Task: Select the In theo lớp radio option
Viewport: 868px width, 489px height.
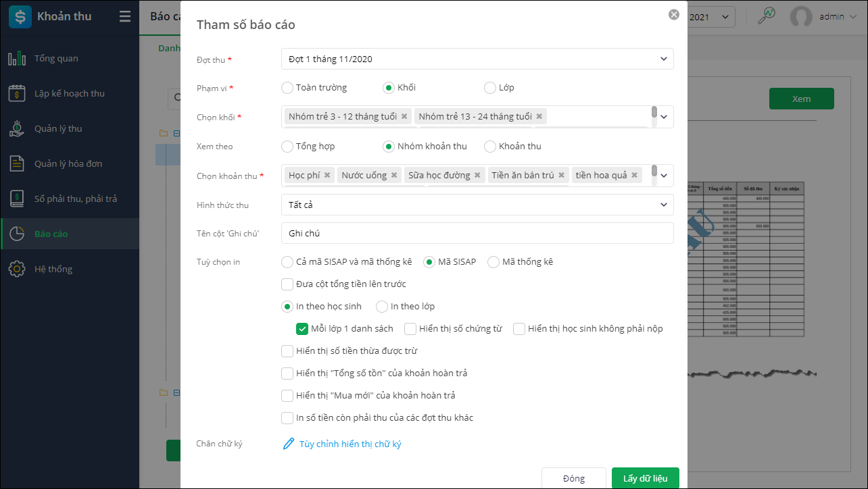Action: pos(382,306)
